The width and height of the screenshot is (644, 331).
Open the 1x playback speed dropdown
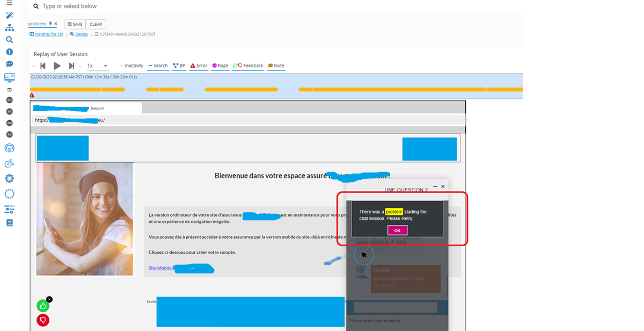tap(98, 66)
